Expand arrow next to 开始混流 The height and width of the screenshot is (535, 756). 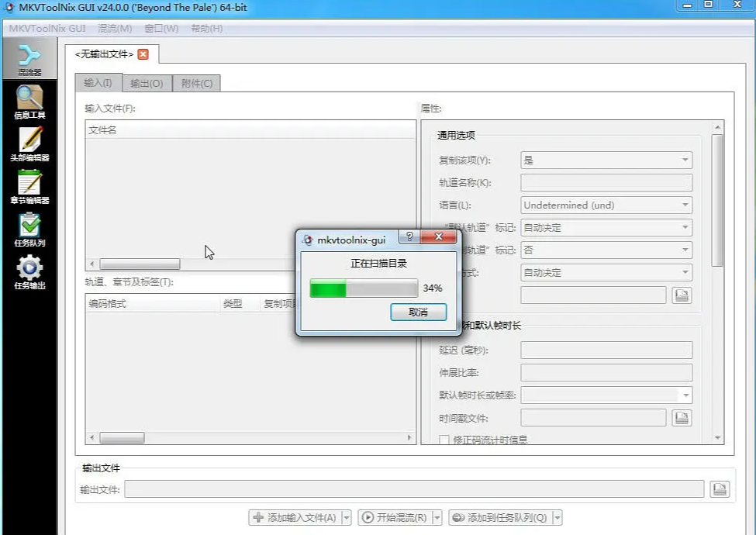click(437, 518)
